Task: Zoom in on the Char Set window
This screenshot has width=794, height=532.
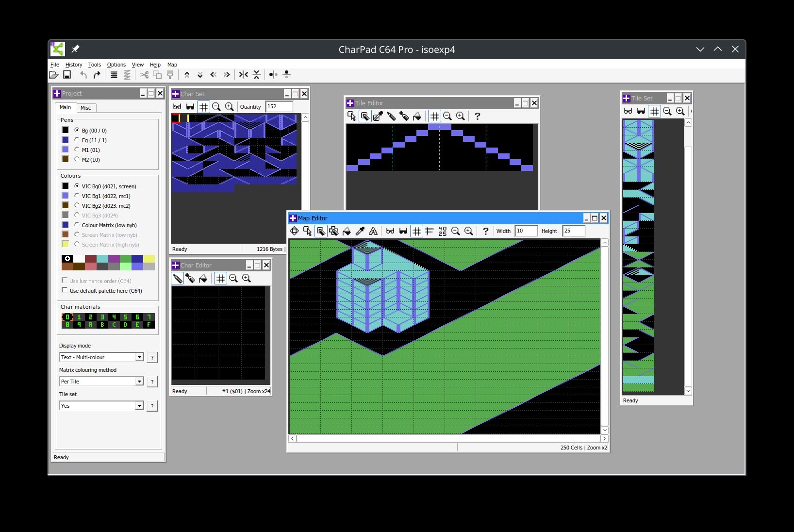Action: pos(230,107)
